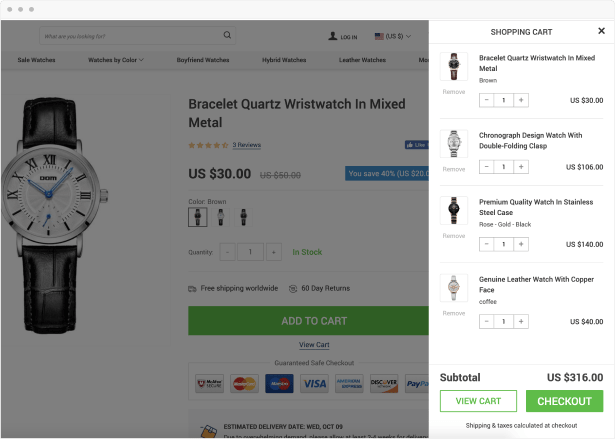
Task: Select the third watch color option
Action: [242, 217]
